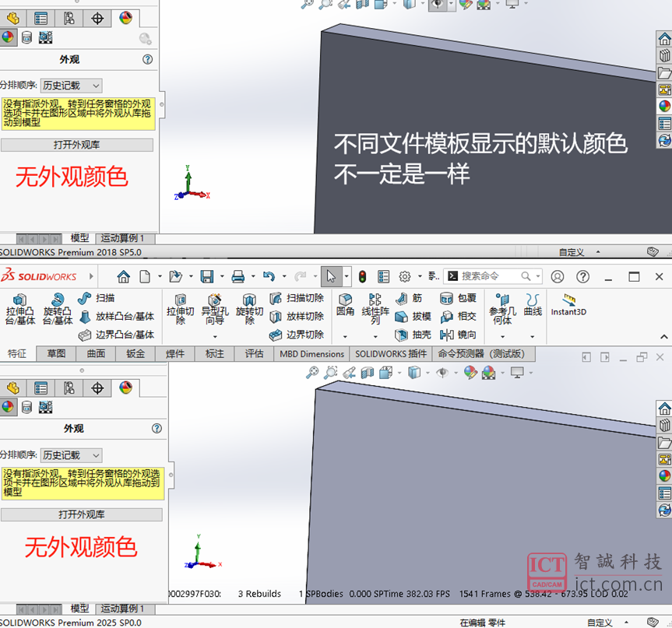Open the 钣金 ribbon tab
This screenshot has width=672, height=628.
point(135,354)
